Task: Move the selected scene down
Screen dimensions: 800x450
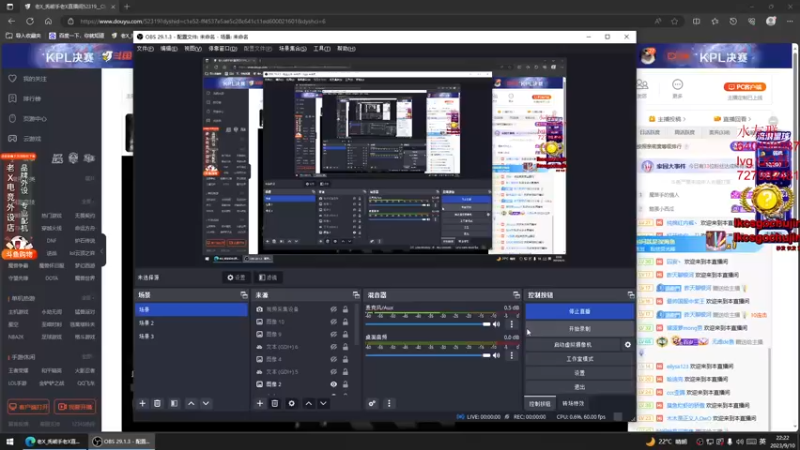Action: tap(206, 404)
